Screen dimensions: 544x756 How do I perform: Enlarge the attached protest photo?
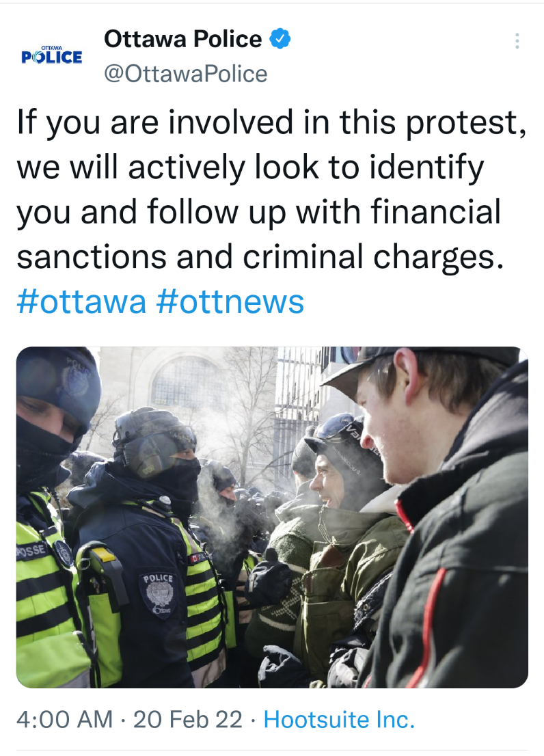coord(272,517)
